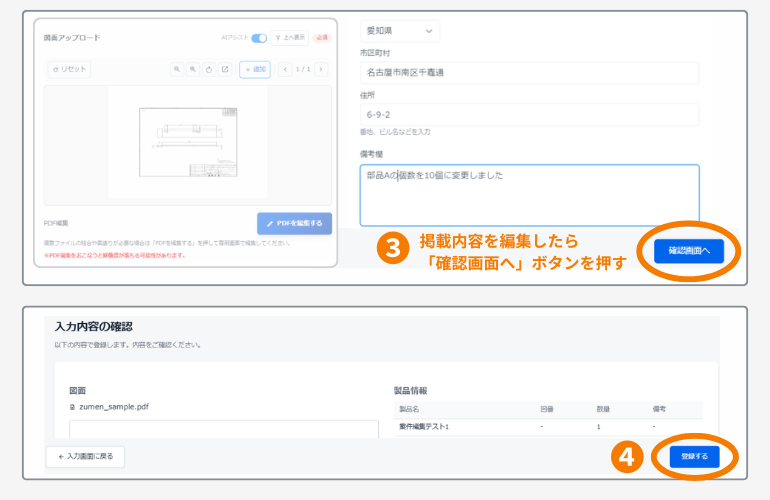Click the first magnifier zoom icon
Image resolution: width=770 pixels, height=500 pixels.
[177, 69]
